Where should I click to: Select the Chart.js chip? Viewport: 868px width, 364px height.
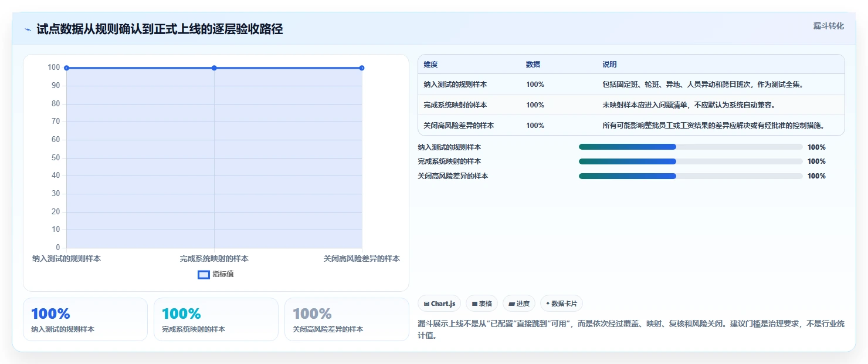tap(439, 304)
